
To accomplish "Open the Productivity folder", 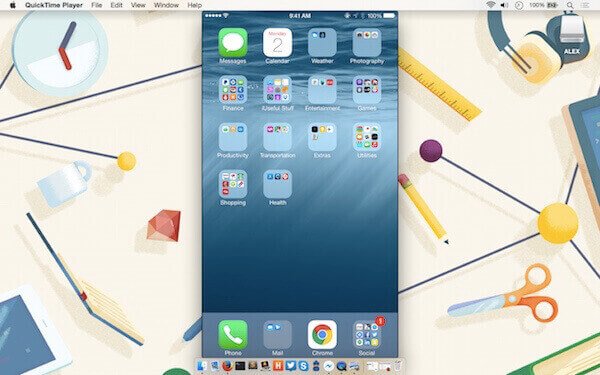I will pos(233,137).
